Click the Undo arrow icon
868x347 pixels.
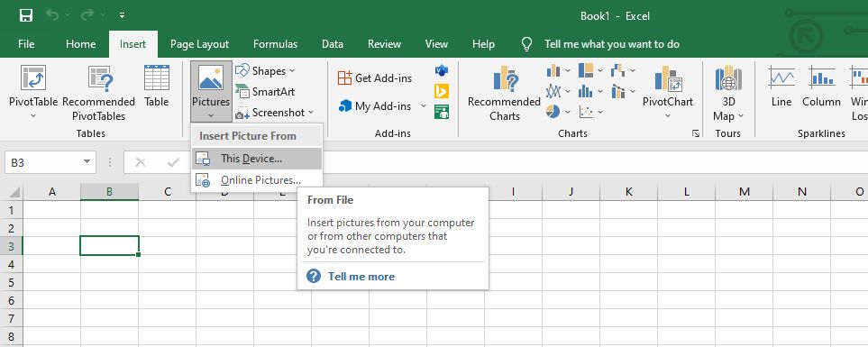pos(52,15)
